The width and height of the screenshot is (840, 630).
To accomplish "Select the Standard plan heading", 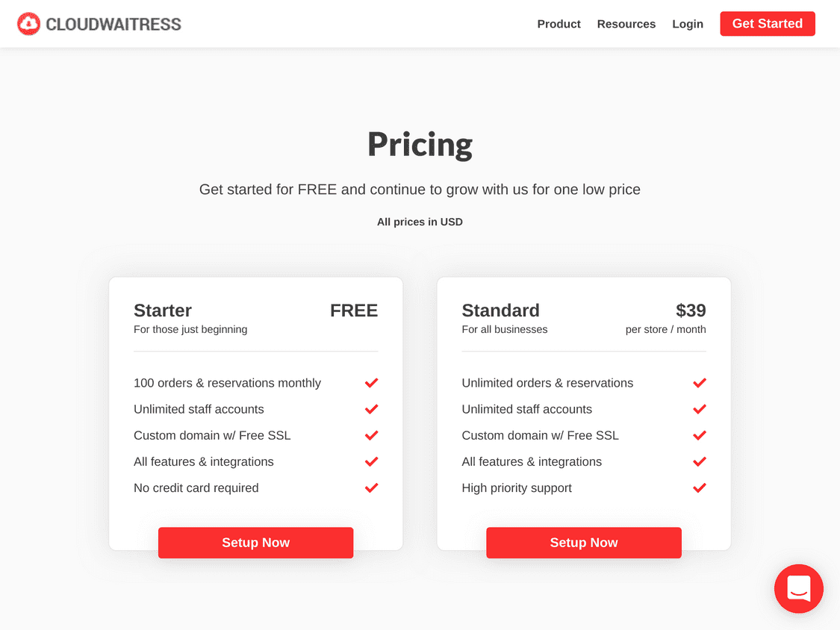I will (x=500, y=311).
